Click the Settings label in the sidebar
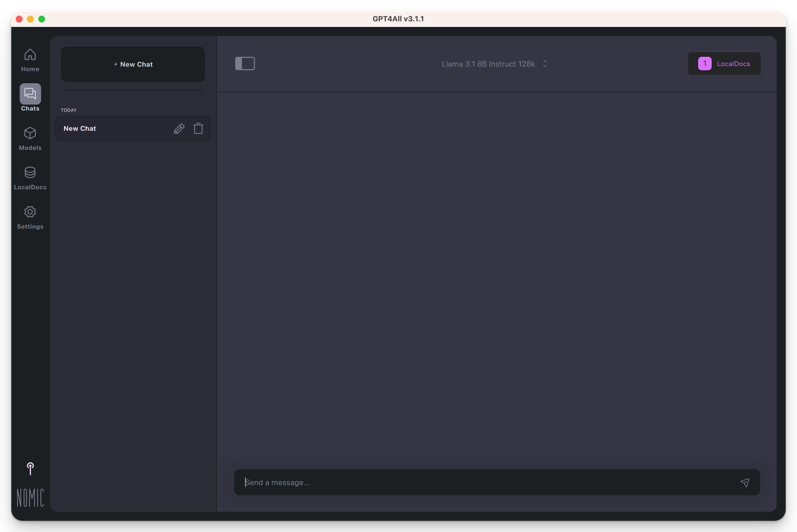Image resolution: width=797 pixels, height=532 pixels. (x=30, y=227)
